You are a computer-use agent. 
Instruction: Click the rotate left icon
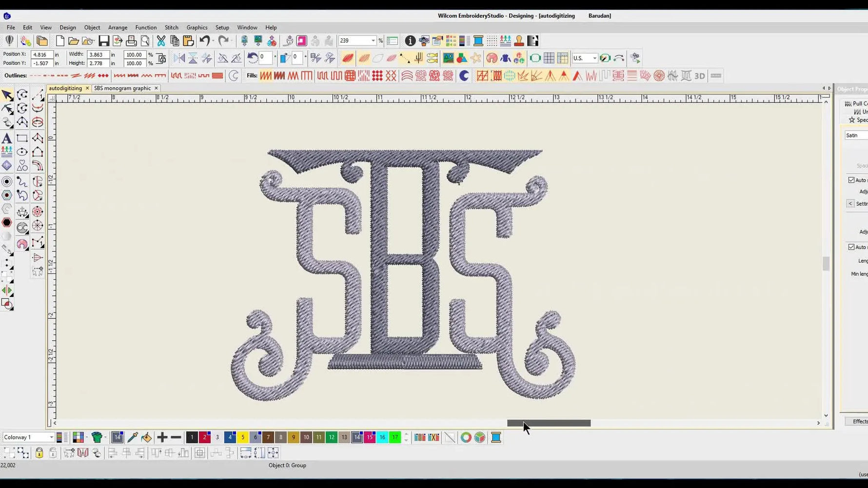pyautogui.click(x=253, y=58)
